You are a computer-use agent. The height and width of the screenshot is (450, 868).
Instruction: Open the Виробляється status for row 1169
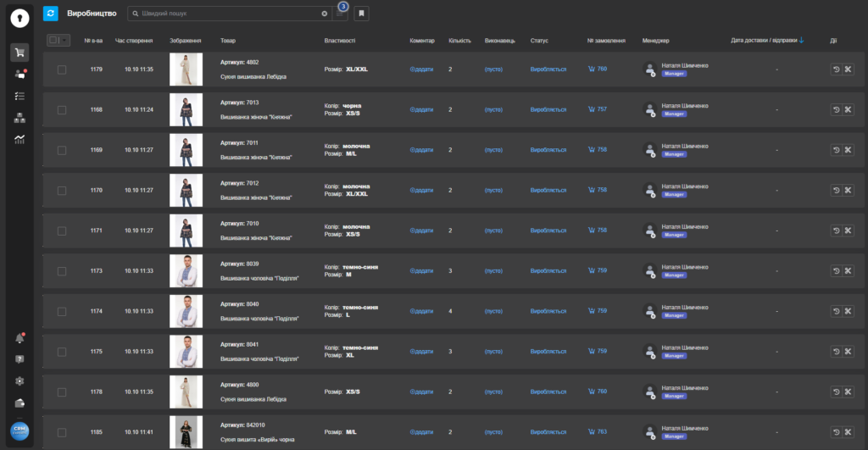click(x=548, y=150)
